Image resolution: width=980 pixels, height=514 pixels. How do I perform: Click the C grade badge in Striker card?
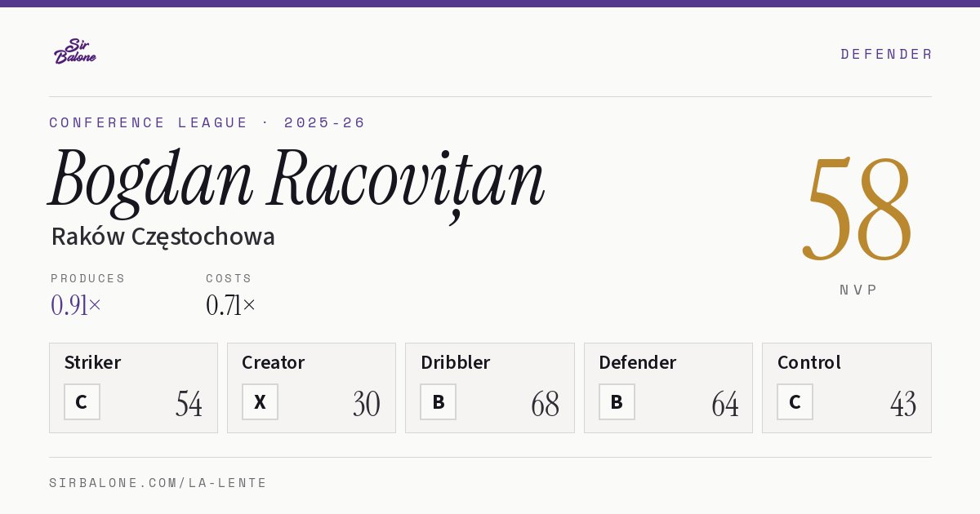coord(82,402)
